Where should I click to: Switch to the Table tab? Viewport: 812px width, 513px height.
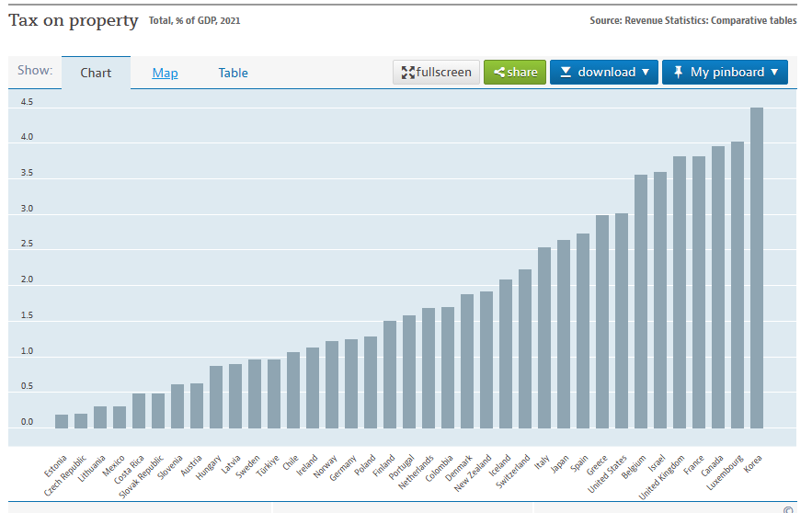(x=233, y=74)
